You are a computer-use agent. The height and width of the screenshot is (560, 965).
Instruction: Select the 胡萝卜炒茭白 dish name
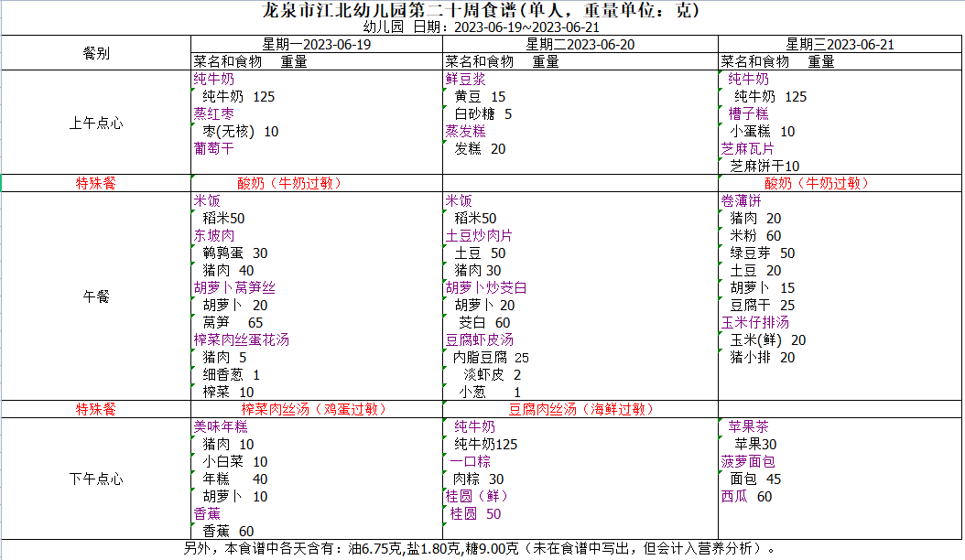[485, 288]
